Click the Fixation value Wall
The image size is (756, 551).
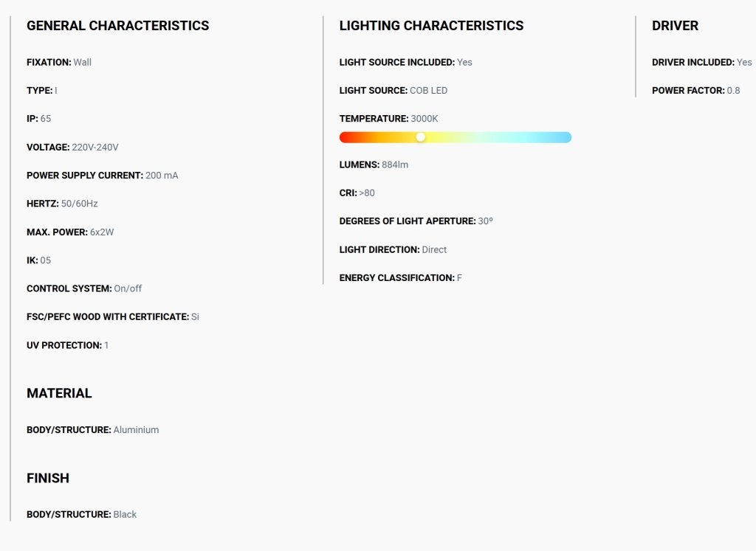coord(83,62)
